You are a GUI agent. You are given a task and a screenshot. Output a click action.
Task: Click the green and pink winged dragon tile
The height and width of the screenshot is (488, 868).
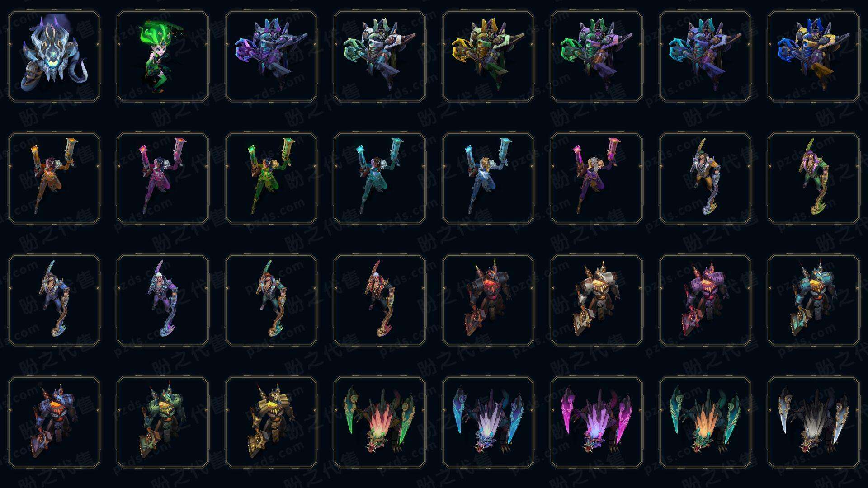(380, 422)
